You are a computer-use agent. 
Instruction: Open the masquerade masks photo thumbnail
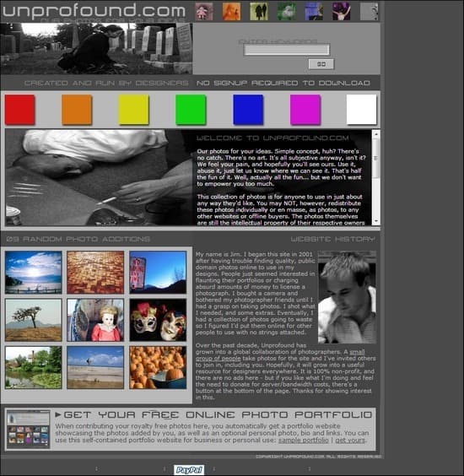pos(158,320)
